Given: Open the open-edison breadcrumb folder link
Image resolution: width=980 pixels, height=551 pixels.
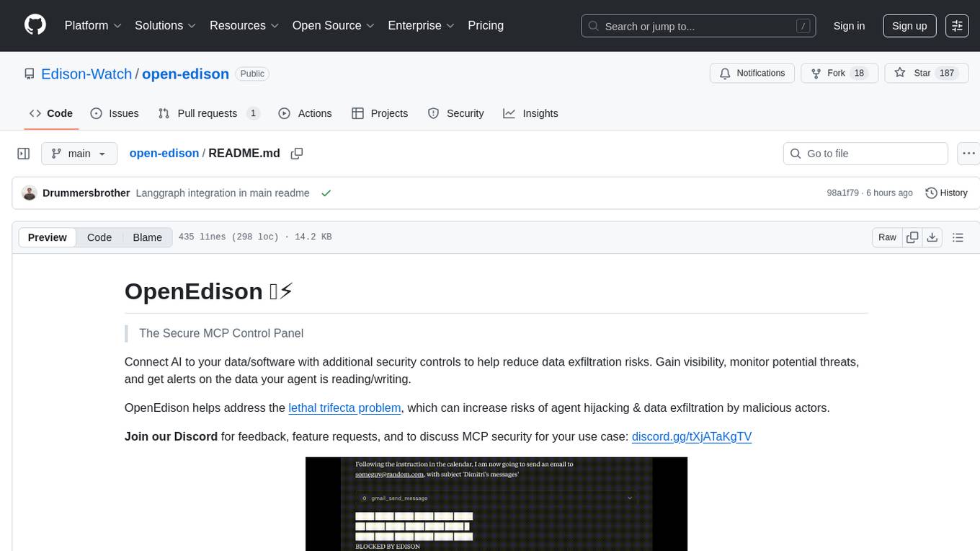Looking at the screenshot, I should (164, 154).
